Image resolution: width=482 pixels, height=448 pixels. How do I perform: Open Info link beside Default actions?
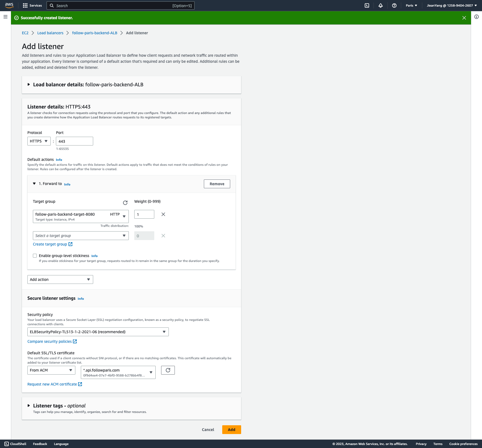59,160
